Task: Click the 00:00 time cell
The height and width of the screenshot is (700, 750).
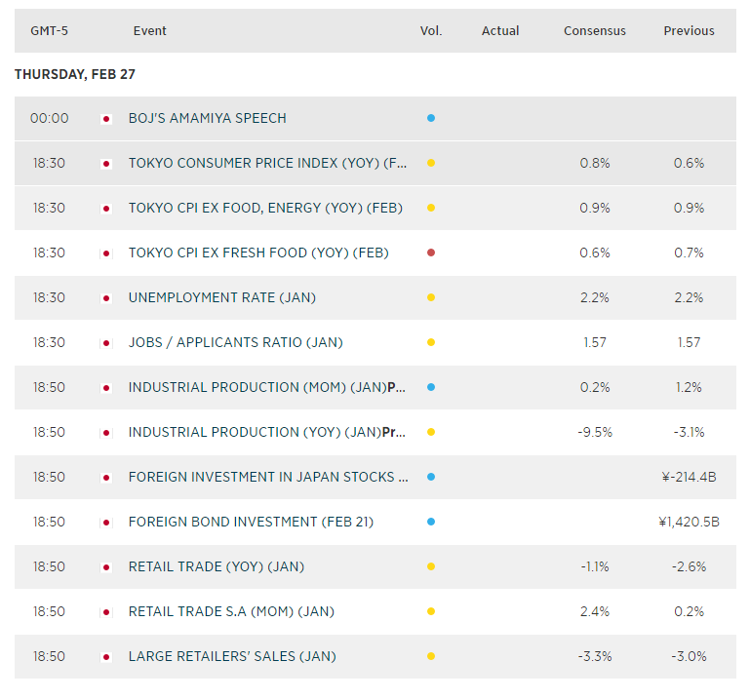Action: tap(50, 118)
